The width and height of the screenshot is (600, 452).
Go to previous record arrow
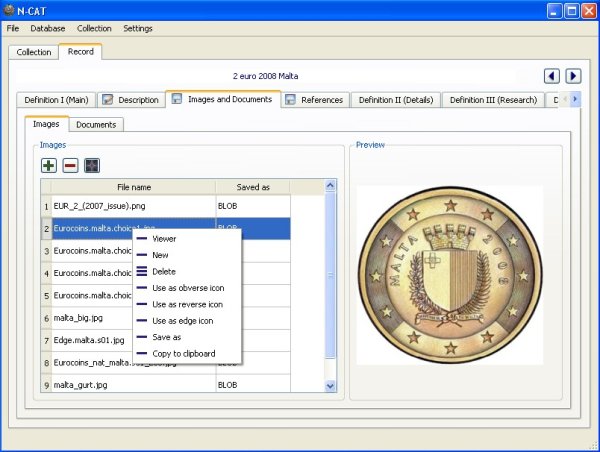[x=551, y=76]
